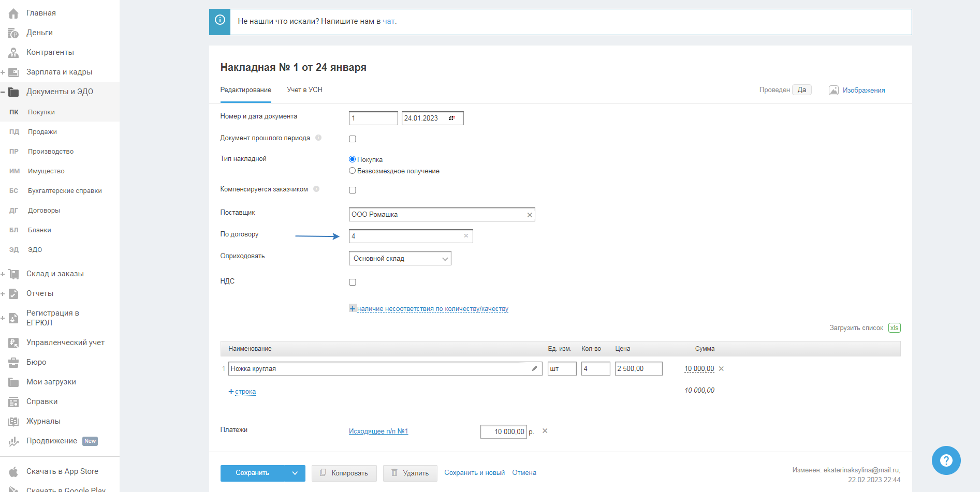Screen dimensions: 980x492
Task: Expand Зарплата и кадры section
Action: [x=3, y=72]
